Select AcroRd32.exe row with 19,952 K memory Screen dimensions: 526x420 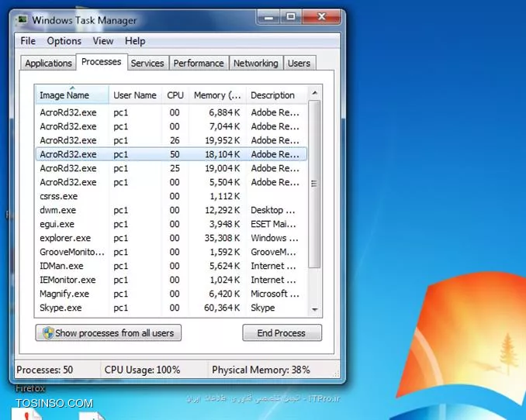[171, 140]
